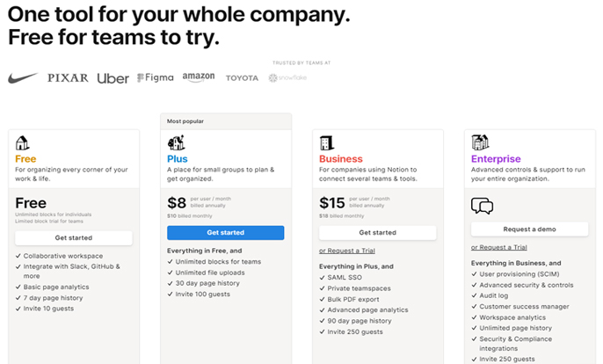The width and height of the screenshot is (603, 364).
Task: Click the Nike swoosh logo
Action: tap(23, 78)
